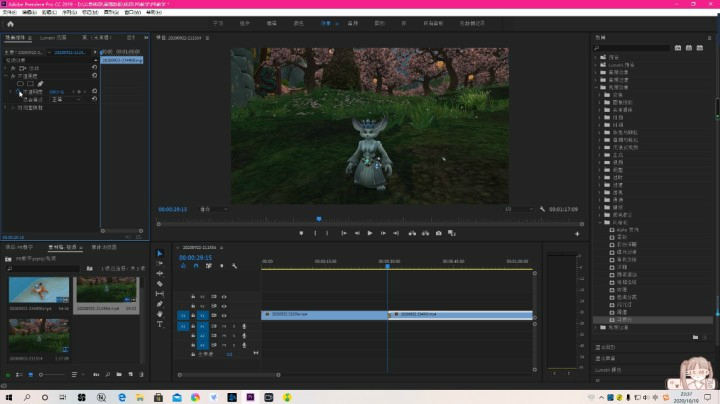
Task: Select the Type tool
Action: (160, 324)
